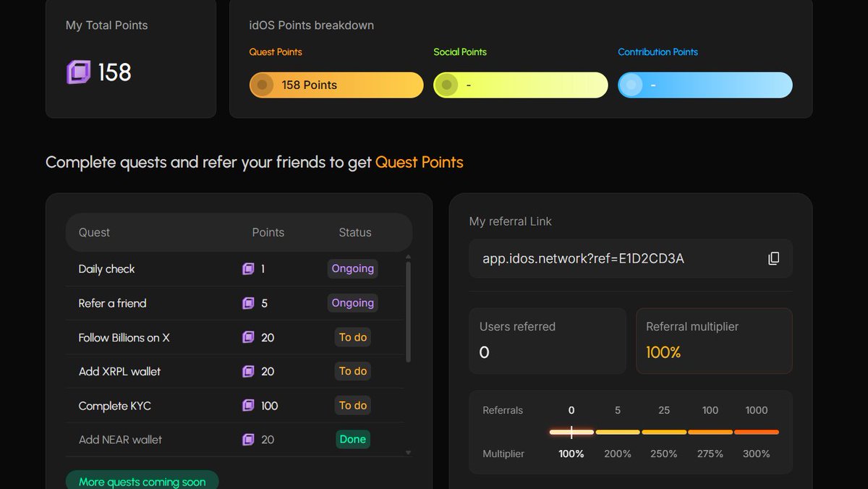The width and height of the screenshot is (868, 489).
Task: Click the Status column header
Action: (x=355, y=232)
